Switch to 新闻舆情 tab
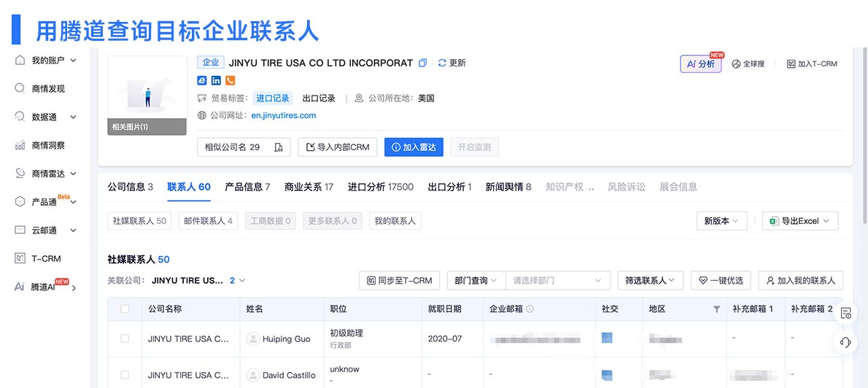 pyautogui.click(x=508, y=187)
